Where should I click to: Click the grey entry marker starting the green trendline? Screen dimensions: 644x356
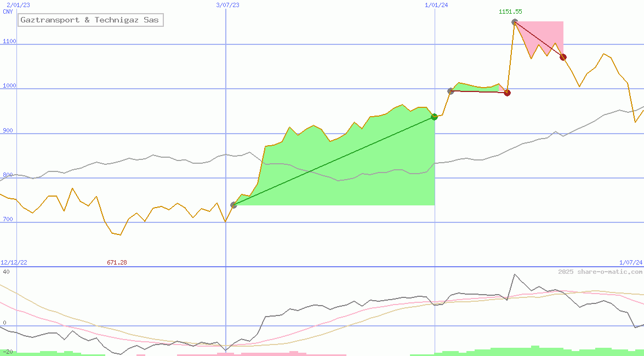pos(233,205)
